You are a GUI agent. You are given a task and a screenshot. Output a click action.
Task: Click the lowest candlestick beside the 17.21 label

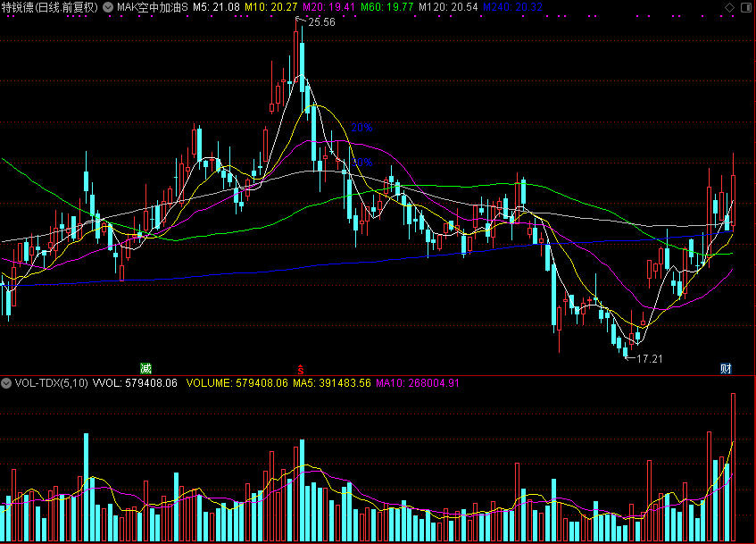point(626,351)
